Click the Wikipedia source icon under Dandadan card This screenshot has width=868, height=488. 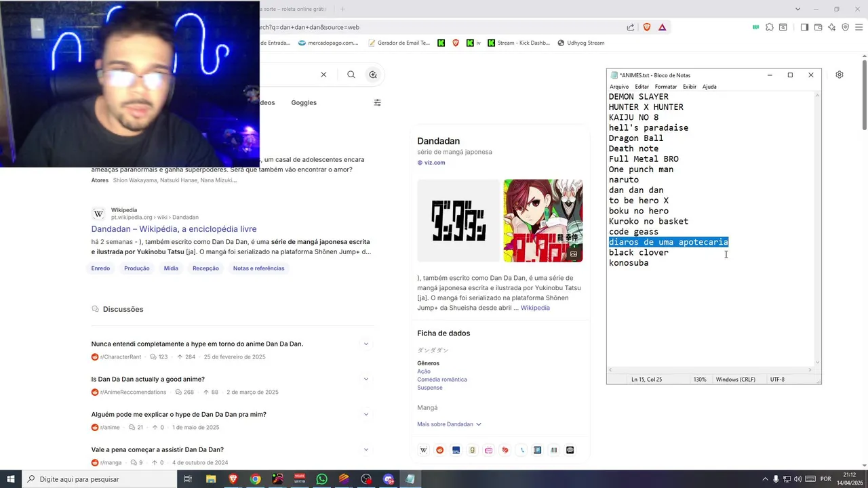423,450
